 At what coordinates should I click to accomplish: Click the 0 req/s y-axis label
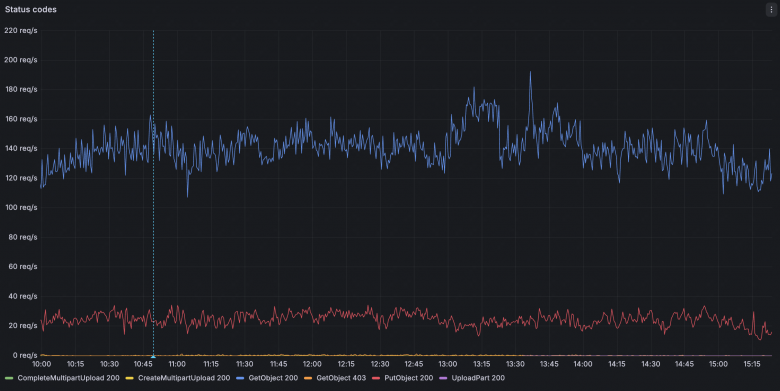point(25,355)
